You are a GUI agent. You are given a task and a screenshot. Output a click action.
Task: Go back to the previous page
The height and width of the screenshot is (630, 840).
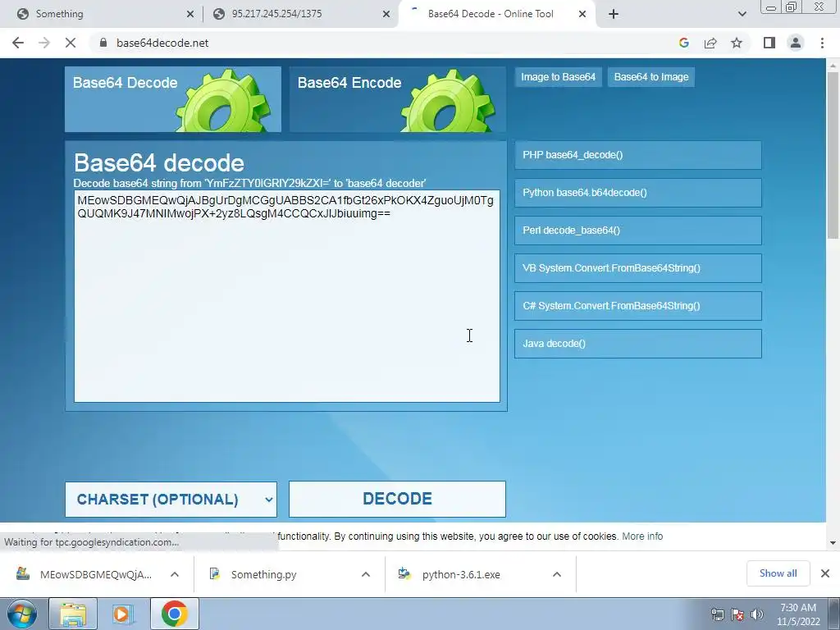[18, 43]
